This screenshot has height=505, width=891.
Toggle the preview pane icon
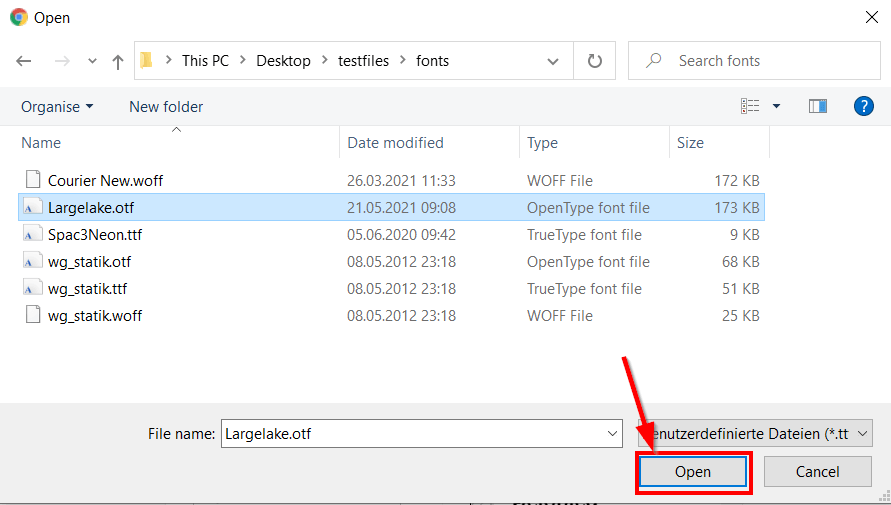point(818,106)
